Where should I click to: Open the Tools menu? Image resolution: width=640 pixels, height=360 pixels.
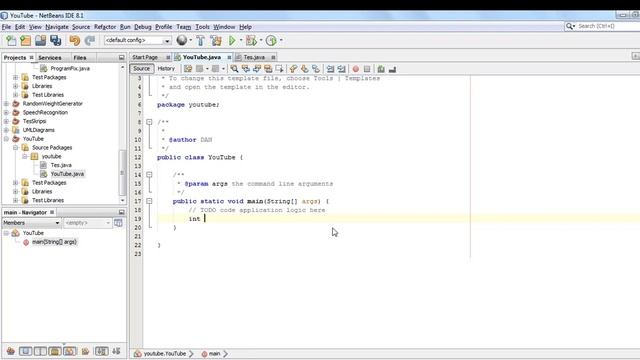point(202,27)
